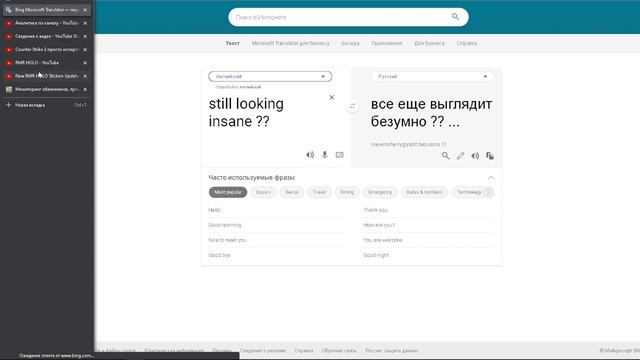Select the Dates & numbers phrase category
Image resolution: width=640 pixels, height=360 pixels.
click(x=424, y=192)
